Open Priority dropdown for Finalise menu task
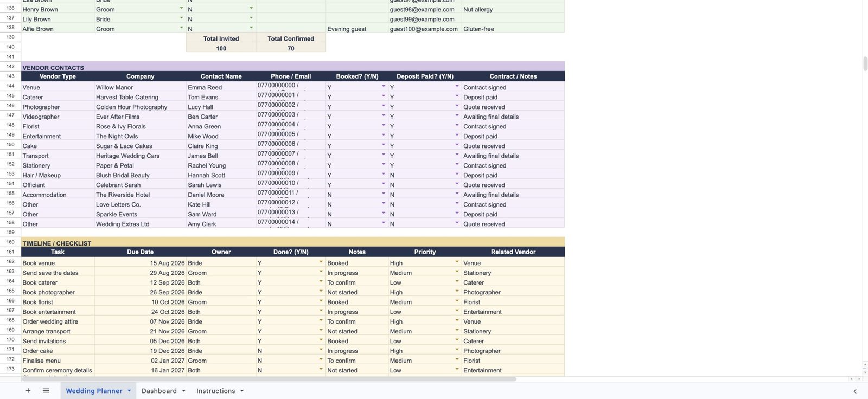The width and height of the screenshot is (868, 399). 457,359
